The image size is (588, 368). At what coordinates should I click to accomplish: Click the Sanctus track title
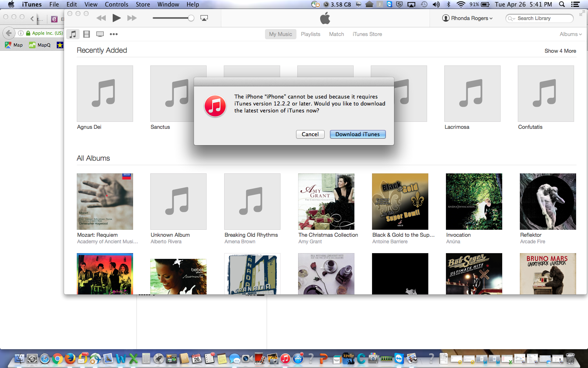pos(160,127)
